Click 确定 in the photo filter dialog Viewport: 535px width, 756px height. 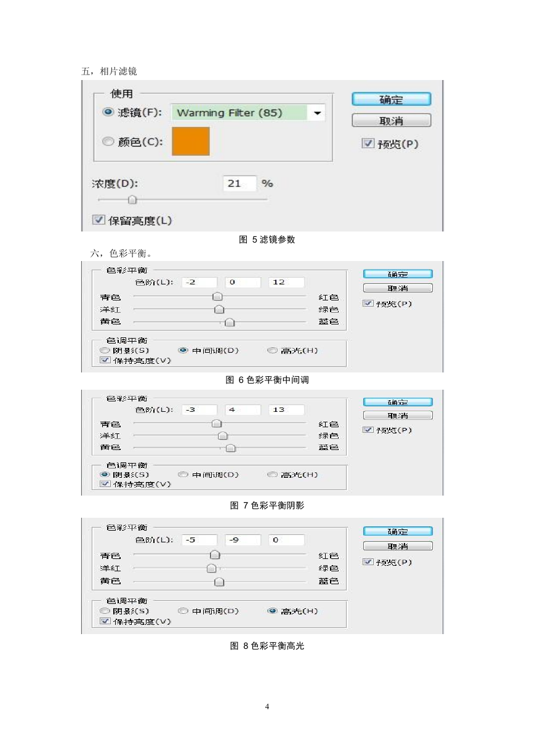pyautogui.click(x=391, y=99)
